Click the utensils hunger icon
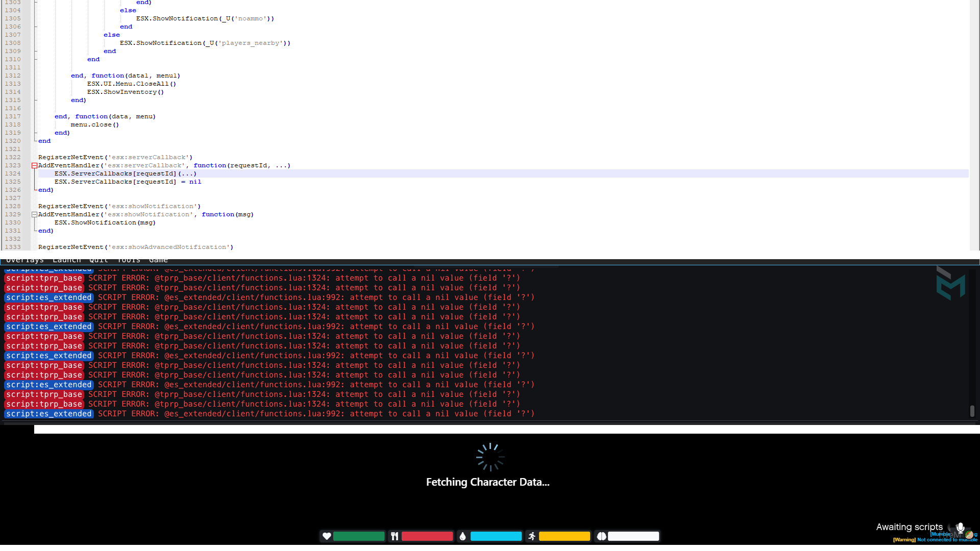 [395, 536]
